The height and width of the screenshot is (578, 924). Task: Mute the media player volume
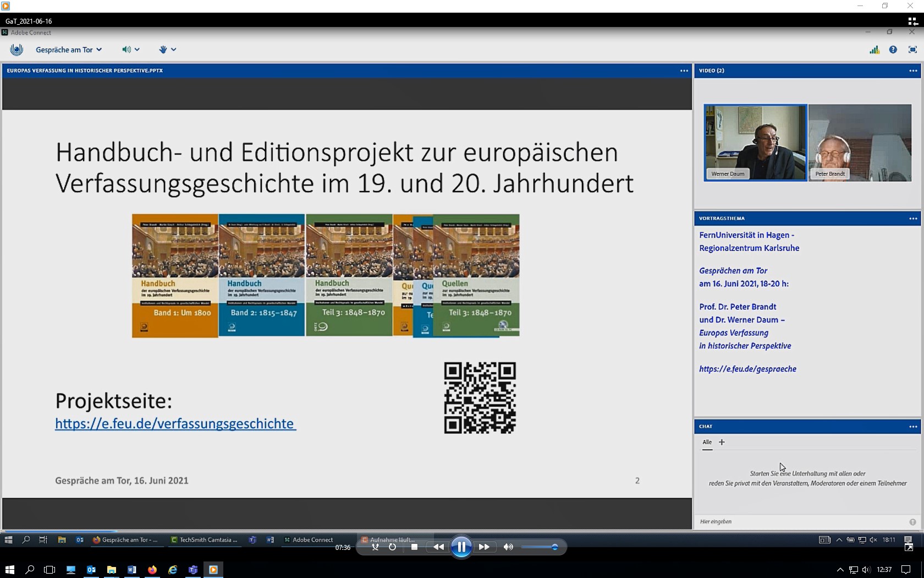click(x=508, y=547)
